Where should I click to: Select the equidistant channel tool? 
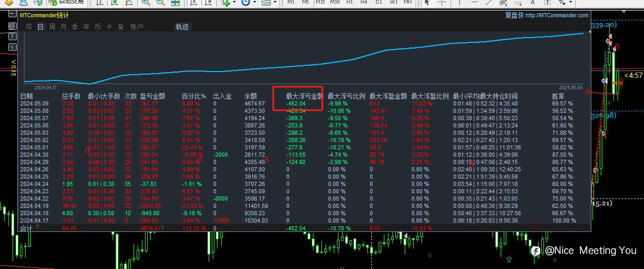point(503,3)
